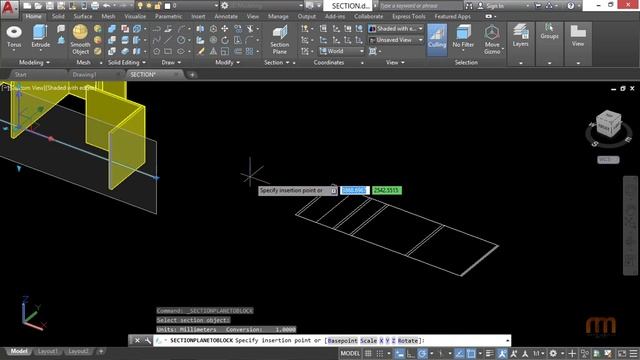Pick the Polygon tool in Draw panel
This screenshot has width=640, height=360.
pyautogui.click(x=157, y=52)
